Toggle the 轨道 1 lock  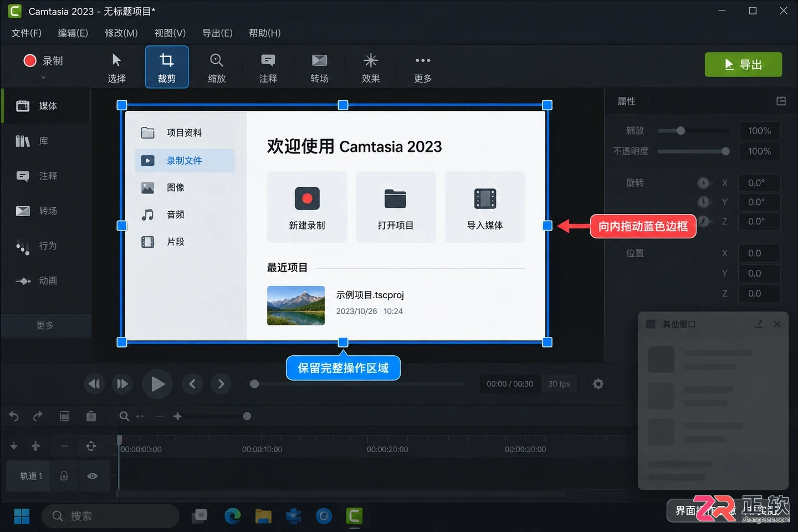tap(64, 476)
